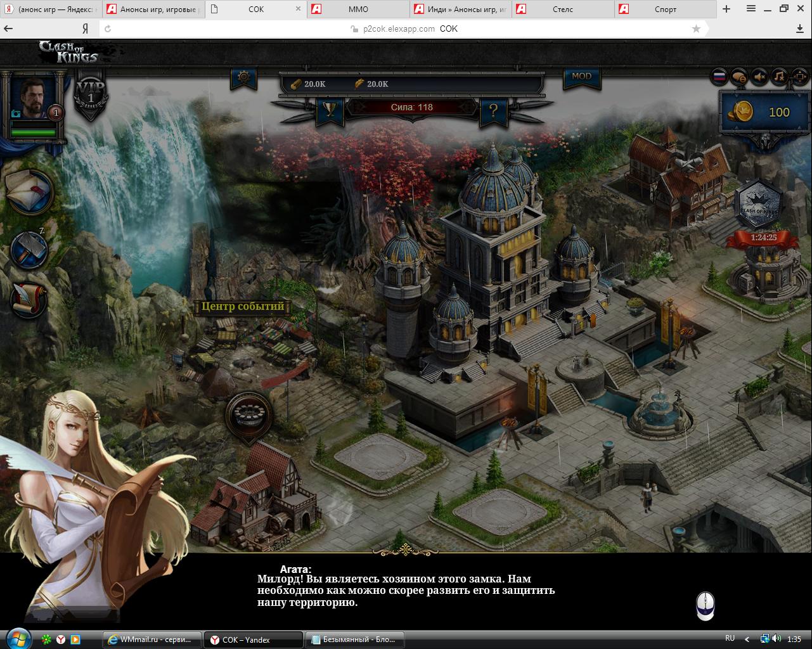This screenshot has height=649, width=812.
Task: Click the RU language indicator in tray
Action: [730, 638]
